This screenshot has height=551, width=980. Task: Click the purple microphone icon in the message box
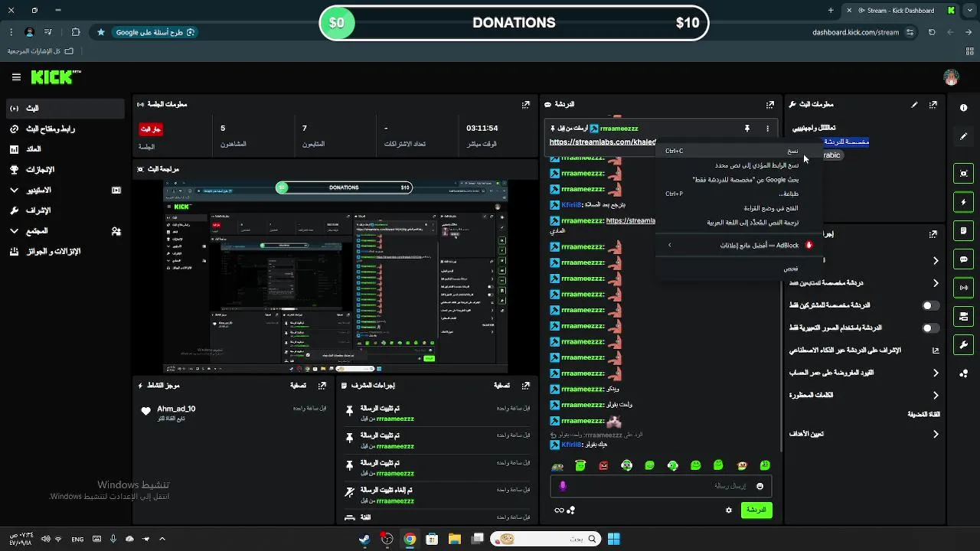tap(563, 486)
